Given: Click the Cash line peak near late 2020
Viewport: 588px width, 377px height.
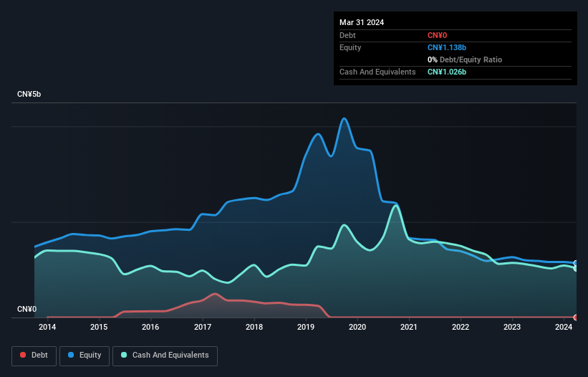Looking at the screenshot, I should pyautogui.click(x=395, y=206).
